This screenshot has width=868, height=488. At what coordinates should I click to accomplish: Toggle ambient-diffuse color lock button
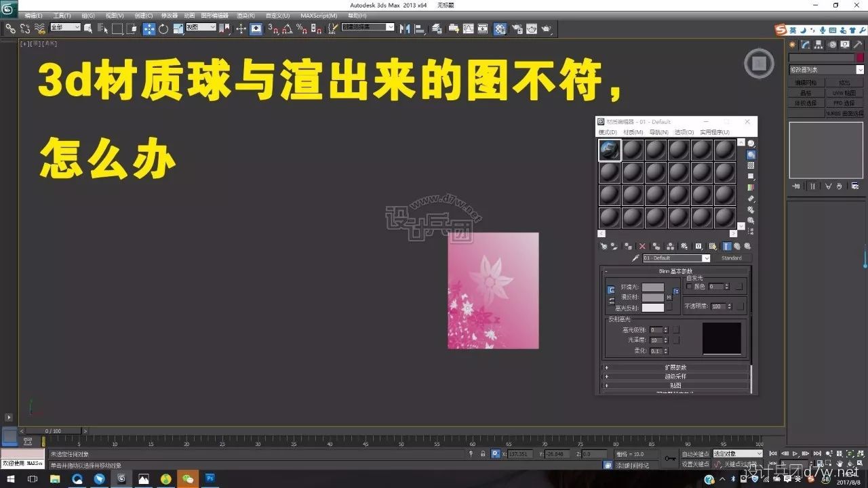611,289
